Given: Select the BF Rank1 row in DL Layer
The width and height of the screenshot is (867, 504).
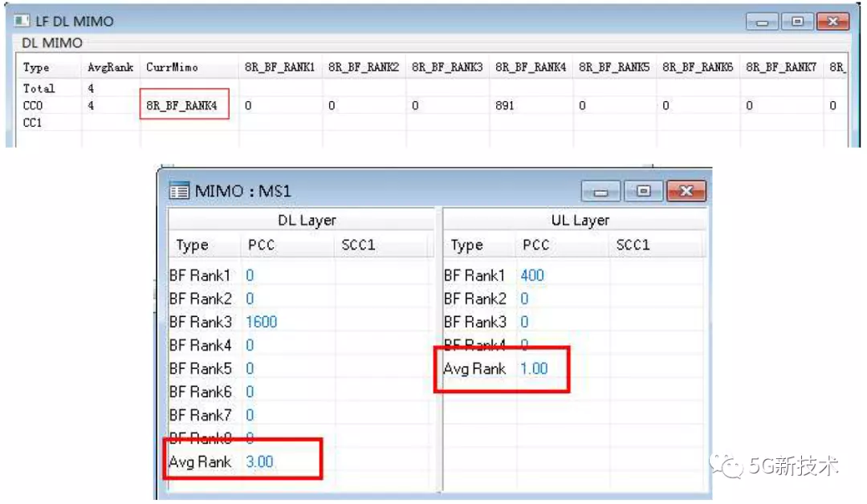Looking at the screenshot, I should coord(301,275).
